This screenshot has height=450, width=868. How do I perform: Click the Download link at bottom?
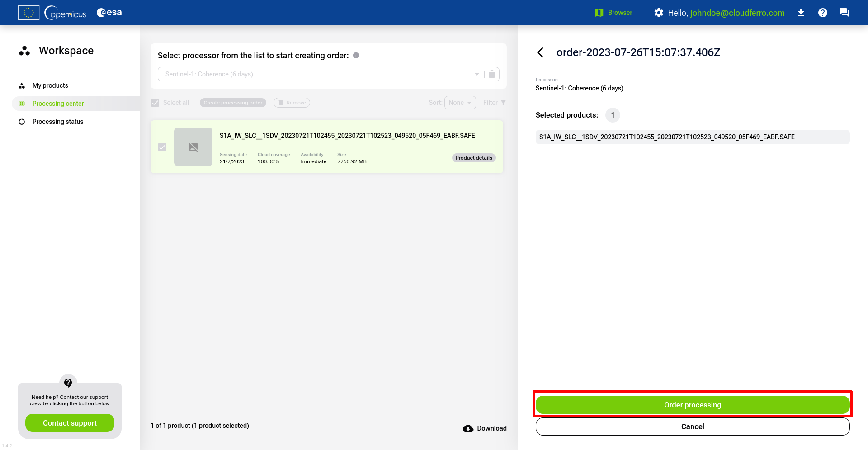(491, 428)
